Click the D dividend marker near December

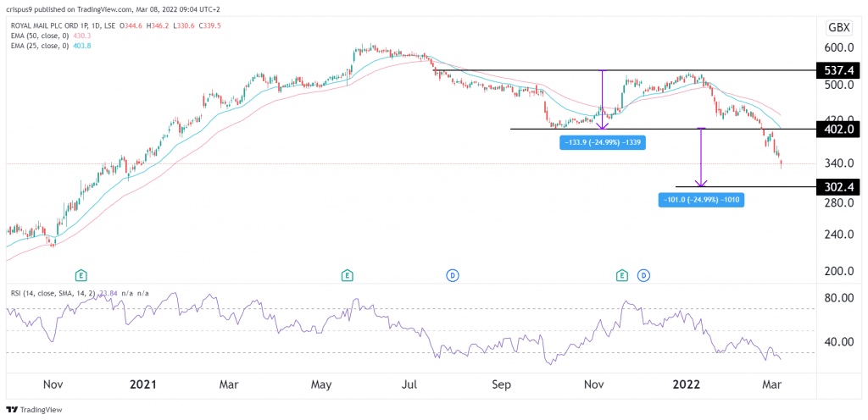[643, 274]
